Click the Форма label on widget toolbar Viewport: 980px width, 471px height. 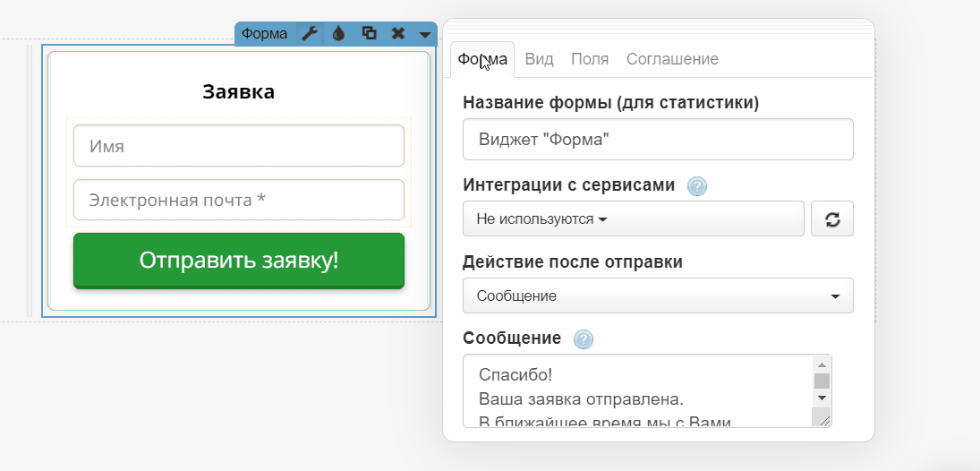[265, 34]
